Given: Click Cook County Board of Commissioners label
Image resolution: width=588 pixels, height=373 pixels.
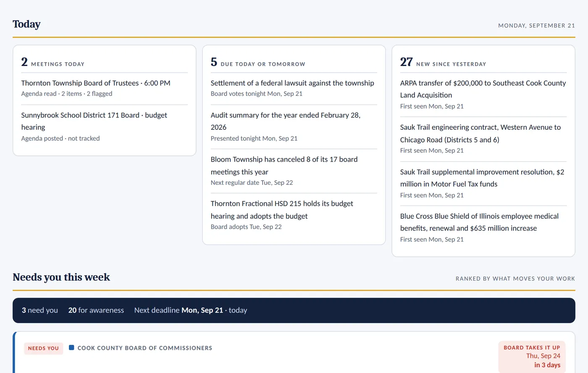Looking at the screenshot, I should click(x=145, y=348).
